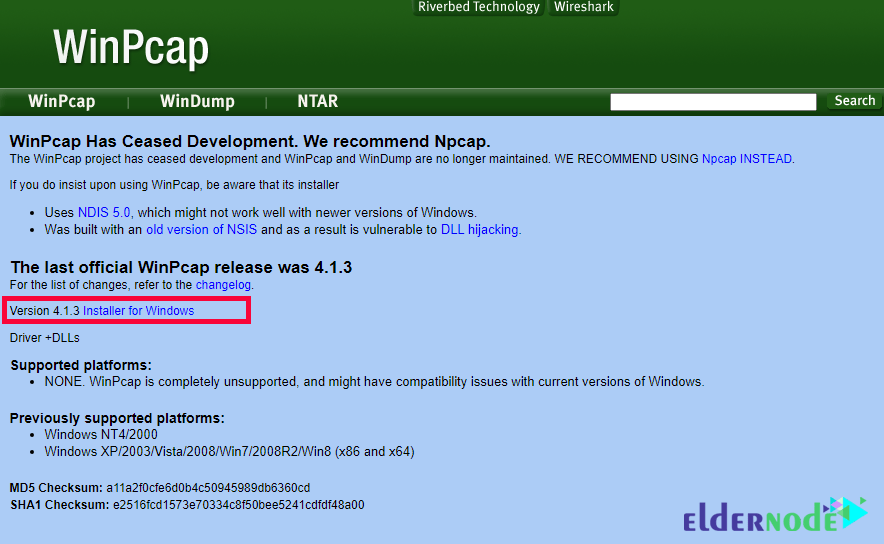Click the WinPcap site logo
Viewport: 884px width, 544px height.
(131, 48)
